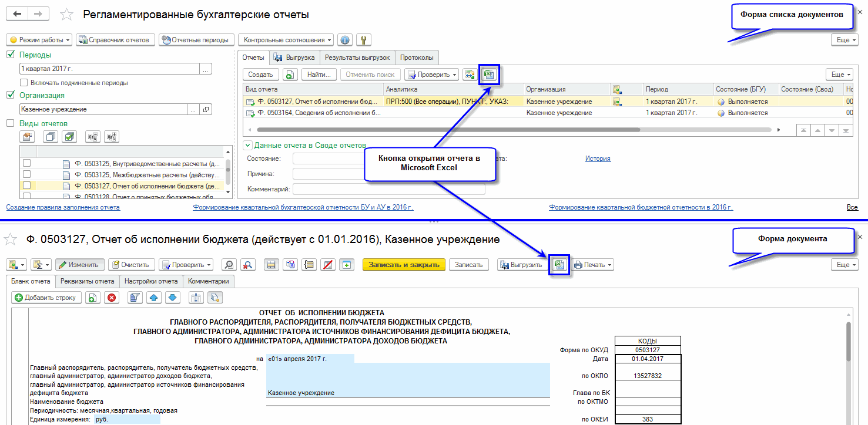Switch to Выгрузка tab
The height and width of the screenshot is (425, 868).
coord(294,58)
